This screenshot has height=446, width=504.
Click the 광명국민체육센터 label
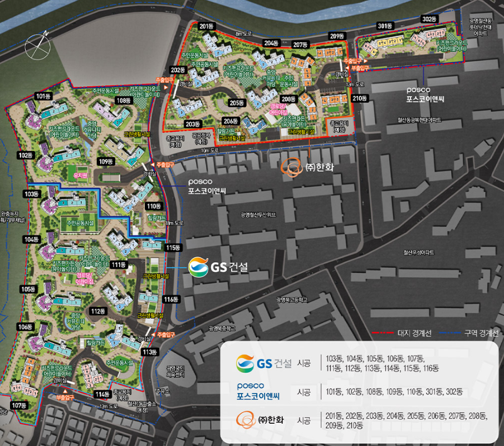click(175, 371)
